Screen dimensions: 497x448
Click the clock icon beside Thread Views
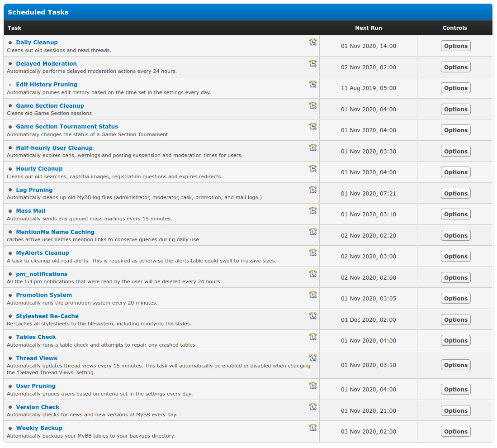pos(313,358)
